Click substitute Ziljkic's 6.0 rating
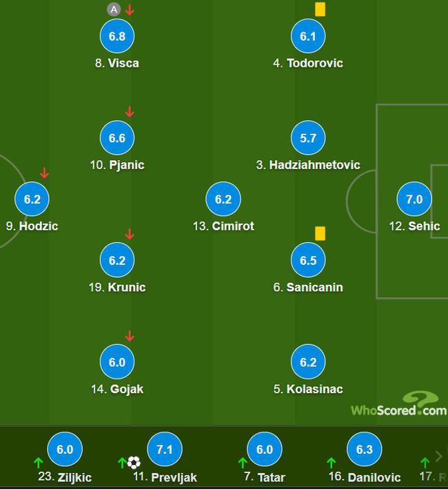This screenshot has width=448, height=489. pos(65,449)
